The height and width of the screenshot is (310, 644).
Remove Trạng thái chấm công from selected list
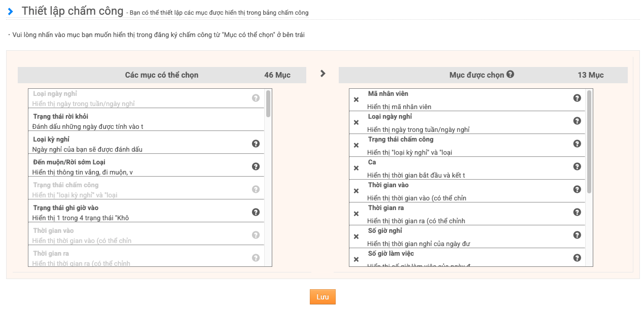click(x=356, y=146)
